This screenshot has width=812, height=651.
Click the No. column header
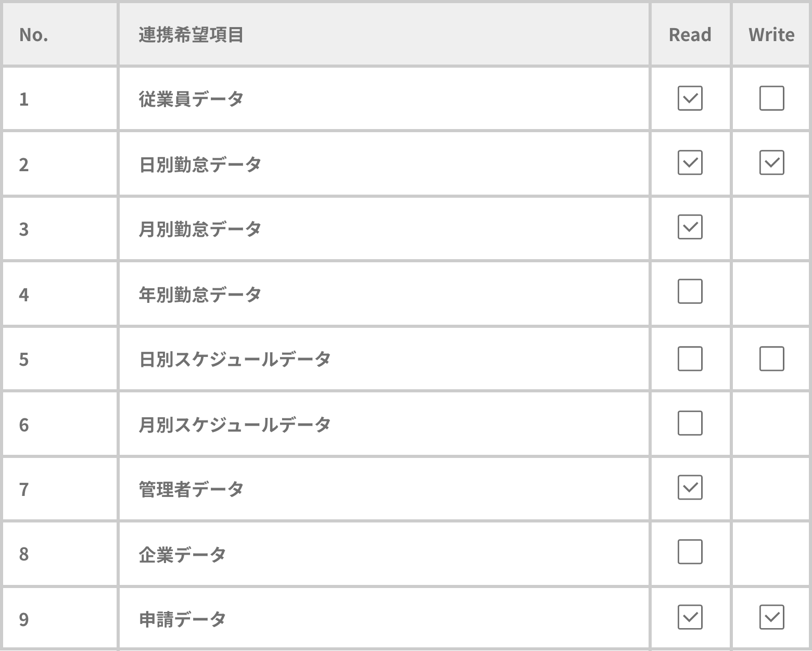point(34,35)
